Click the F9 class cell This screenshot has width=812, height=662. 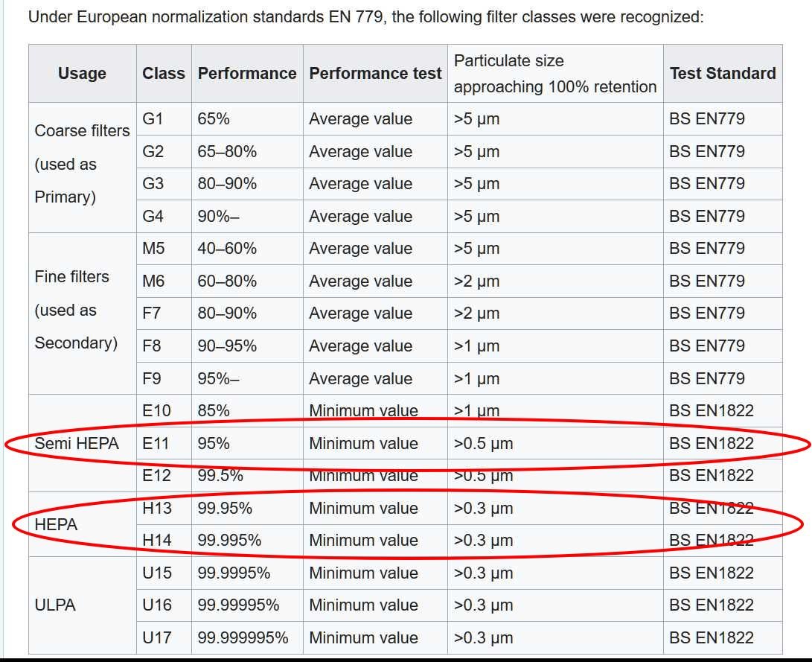point(152,378)
